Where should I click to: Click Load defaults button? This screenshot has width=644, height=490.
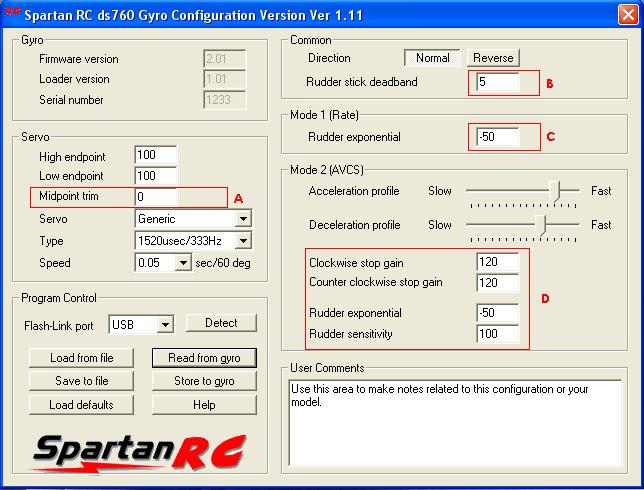pyautogui.click(x=81, y=405)
